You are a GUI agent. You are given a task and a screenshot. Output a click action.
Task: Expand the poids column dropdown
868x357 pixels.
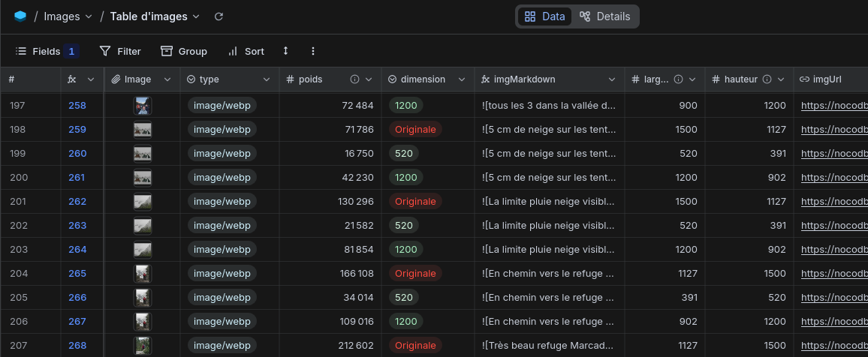pyautogui.click(x=369, y=79)
